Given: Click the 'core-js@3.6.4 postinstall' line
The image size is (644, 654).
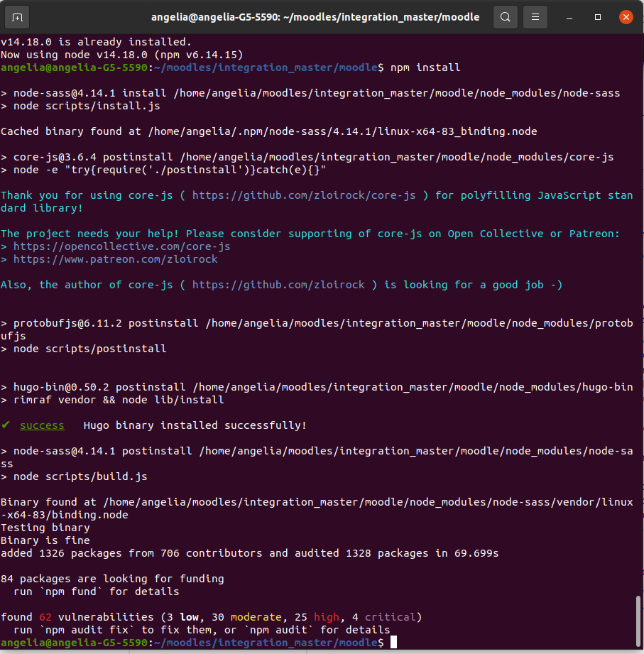Looking at the screenshot, I should click(x=307, y=157).
